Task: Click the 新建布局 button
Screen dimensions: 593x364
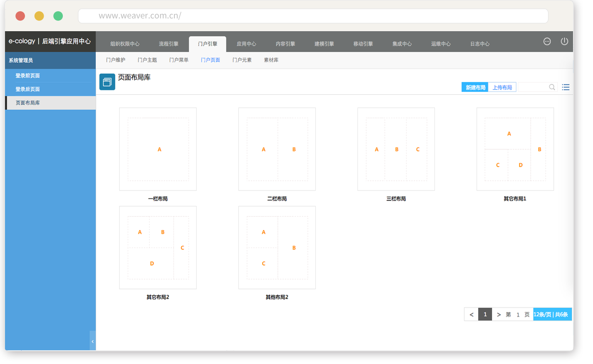Action: (x=475, y=87)
